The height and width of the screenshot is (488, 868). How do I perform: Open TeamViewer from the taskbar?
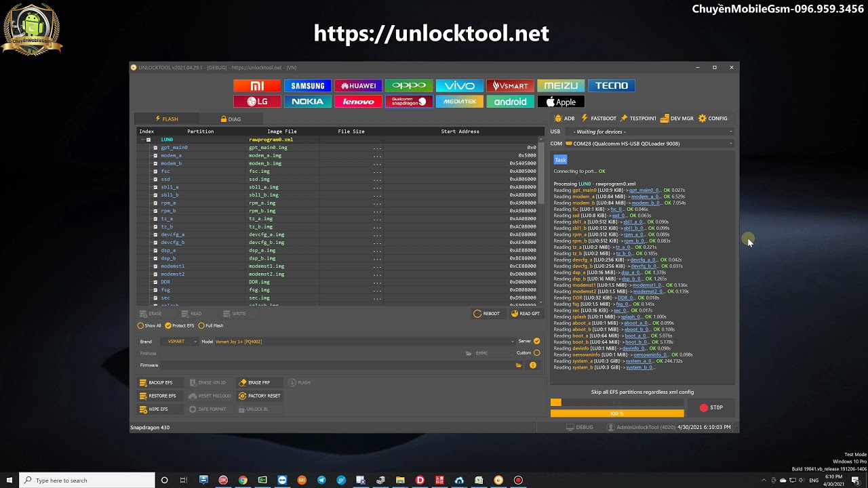point(282,480)
